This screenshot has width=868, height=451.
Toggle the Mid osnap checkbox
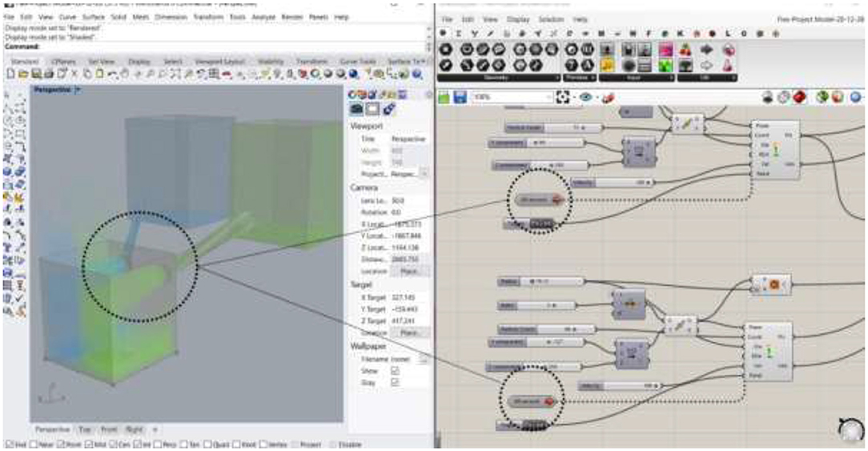pos(89,445)
